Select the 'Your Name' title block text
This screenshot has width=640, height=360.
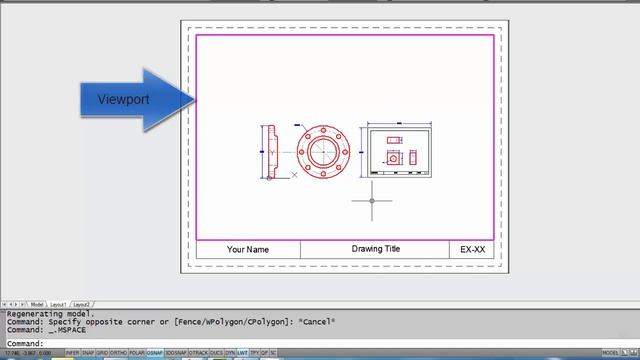(248, 249)
